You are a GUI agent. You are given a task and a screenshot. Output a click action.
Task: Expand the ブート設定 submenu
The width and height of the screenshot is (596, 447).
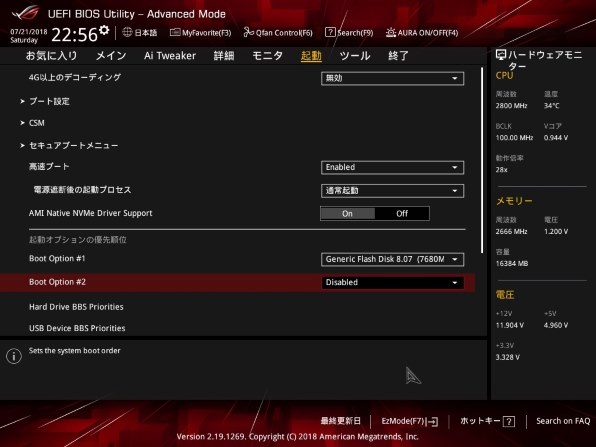(49, 101)
